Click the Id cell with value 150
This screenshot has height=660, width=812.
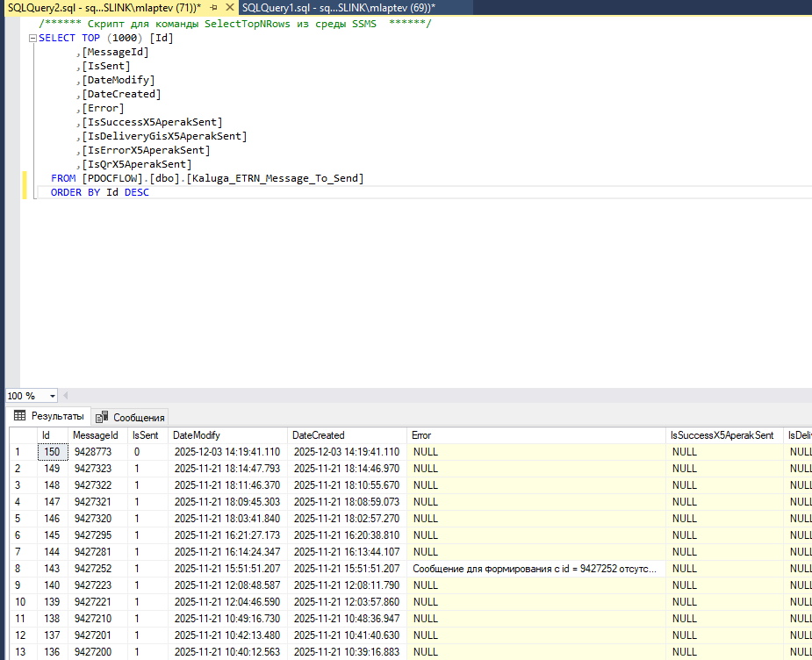[52, 452]
